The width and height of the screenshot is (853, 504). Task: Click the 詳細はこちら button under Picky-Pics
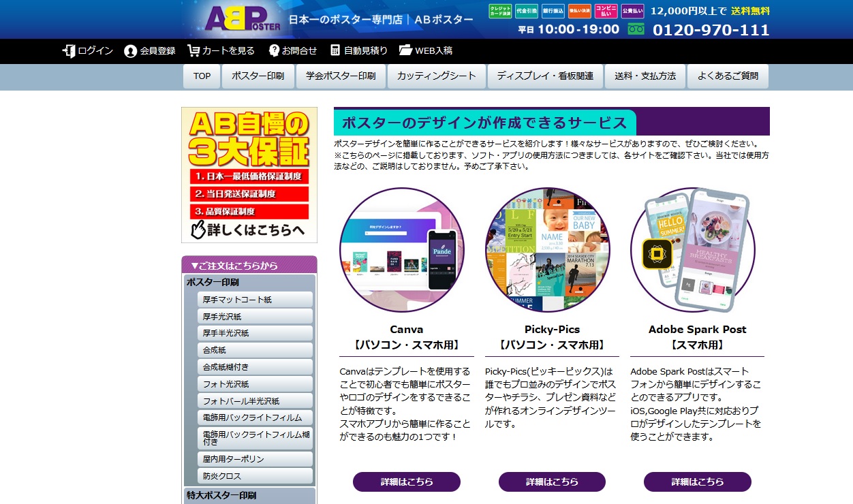(552, 482)
